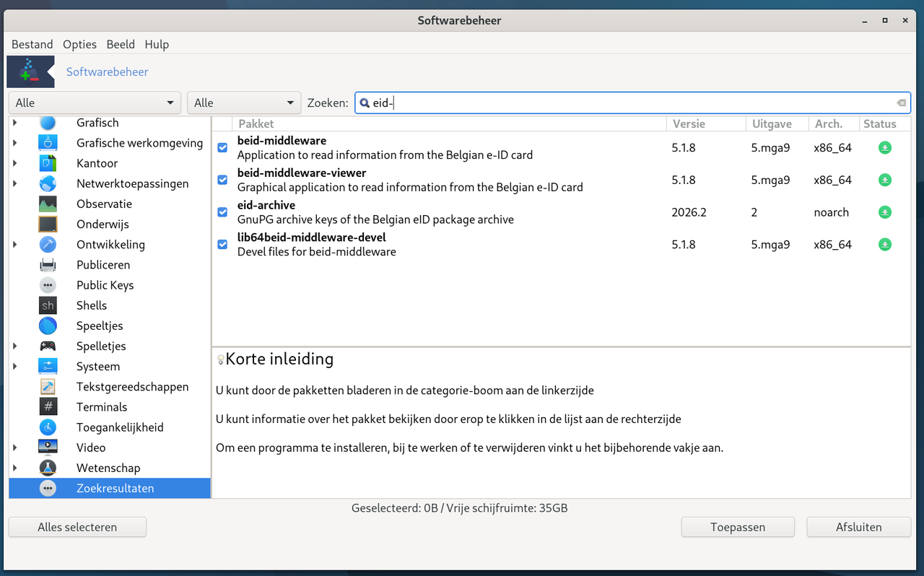Open the Beeld menu
924x576 pixels.
coord(121,44)
